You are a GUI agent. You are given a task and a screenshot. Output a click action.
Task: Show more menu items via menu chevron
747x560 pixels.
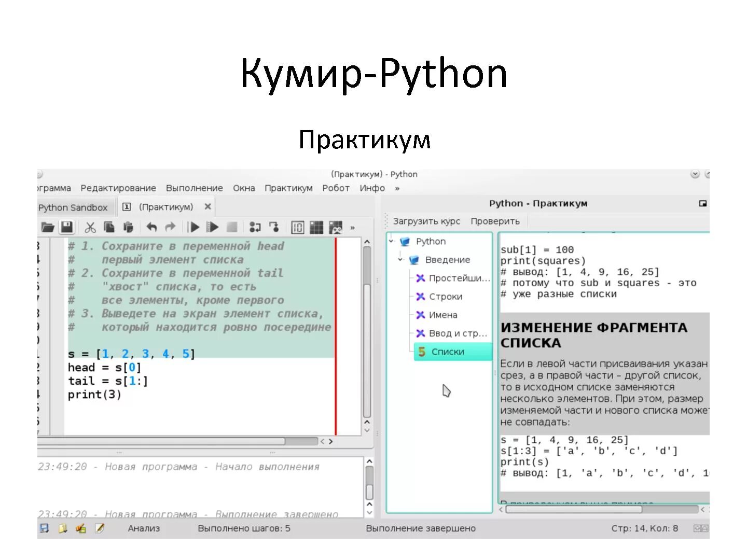coord(397,188)
